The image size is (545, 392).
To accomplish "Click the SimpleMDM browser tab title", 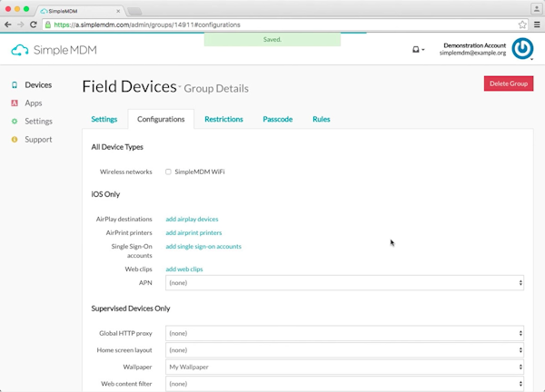I will (x=63, y=11).
